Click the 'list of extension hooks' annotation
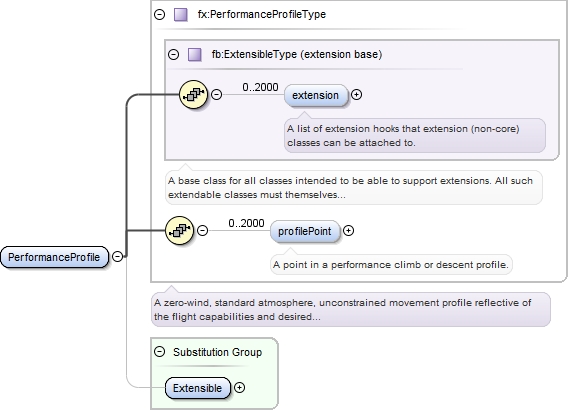Viewport: 569px width, 411px height. [x=415, y=135]
